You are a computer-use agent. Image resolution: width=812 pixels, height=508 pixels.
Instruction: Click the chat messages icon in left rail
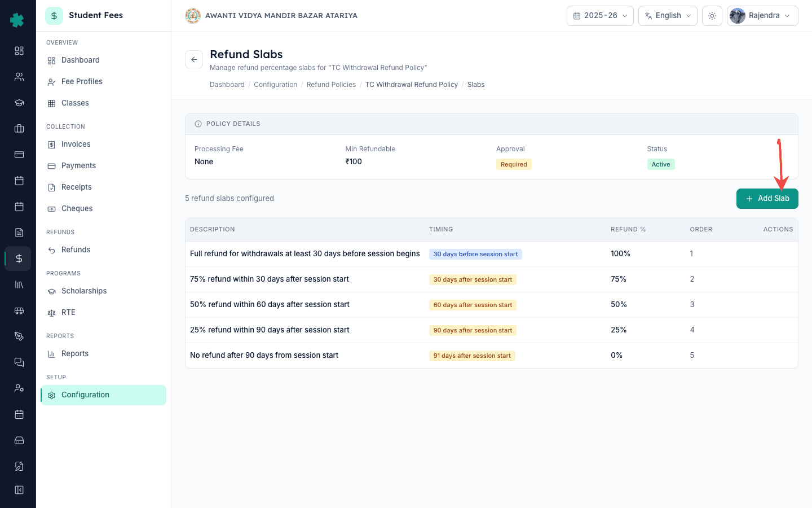19,362
